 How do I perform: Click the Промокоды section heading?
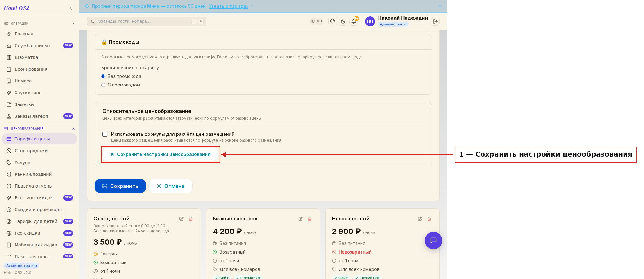pos(124,42)
